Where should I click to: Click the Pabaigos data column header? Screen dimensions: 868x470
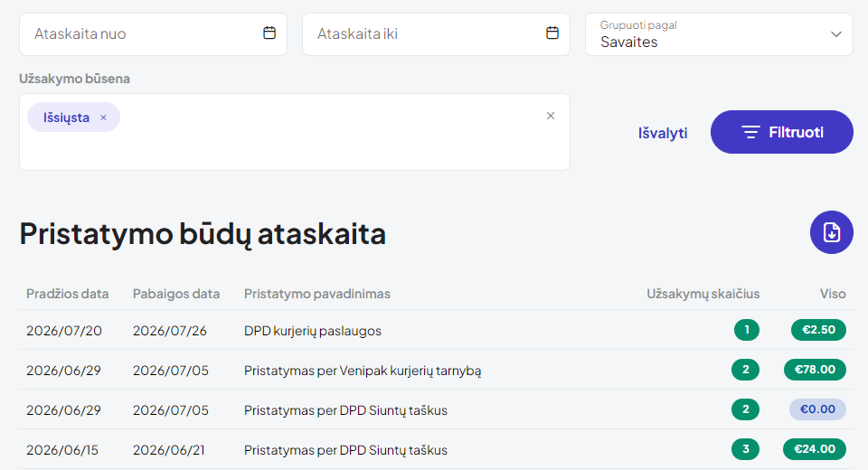point(176,294)
